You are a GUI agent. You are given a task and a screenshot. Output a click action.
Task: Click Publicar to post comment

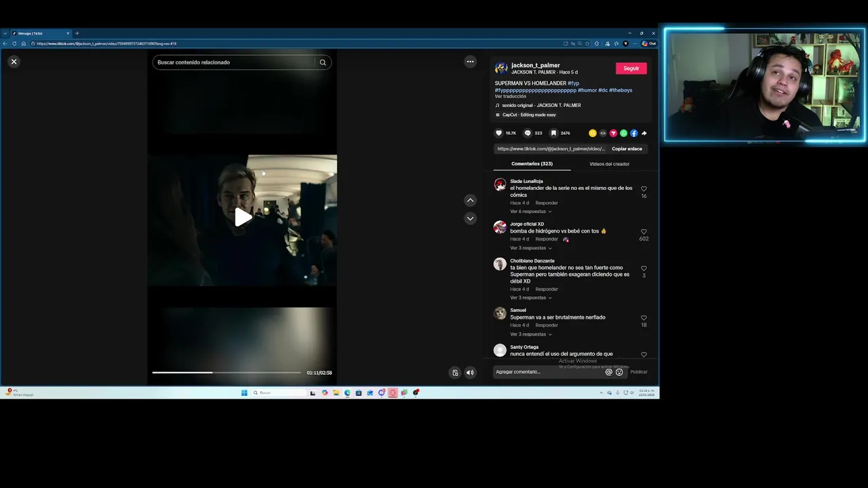tap(639, 371)
